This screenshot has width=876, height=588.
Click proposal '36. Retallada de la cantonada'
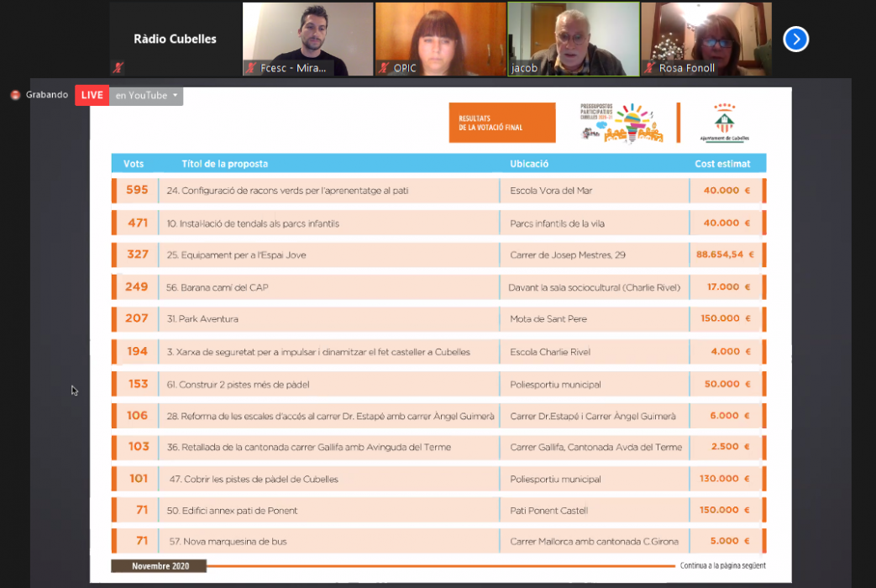[x=308, y=447]
